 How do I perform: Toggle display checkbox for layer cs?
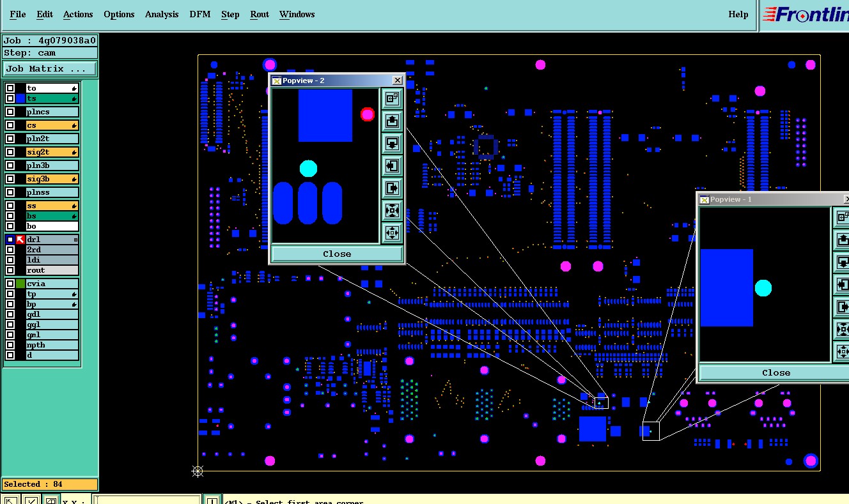10,125
